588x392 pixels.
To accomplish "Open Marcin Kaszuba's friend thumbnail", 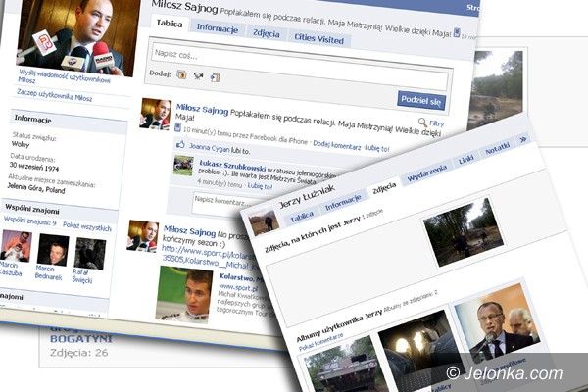I will click(x=15, y=246).
